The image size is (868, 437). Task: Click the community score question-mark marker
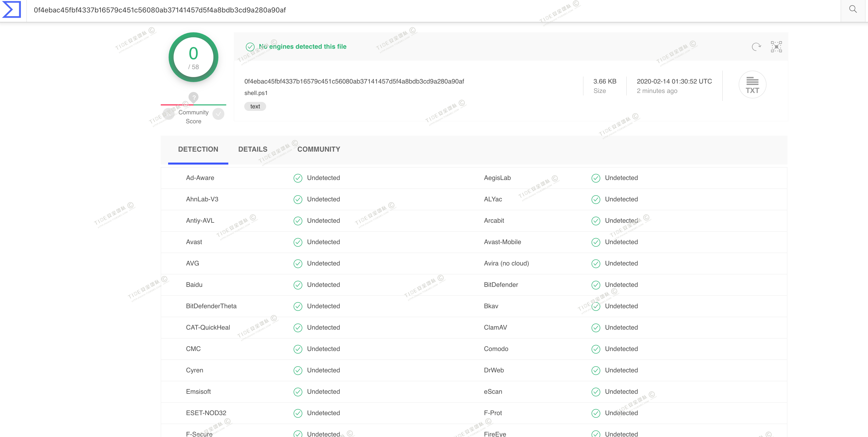pos(193,97)
